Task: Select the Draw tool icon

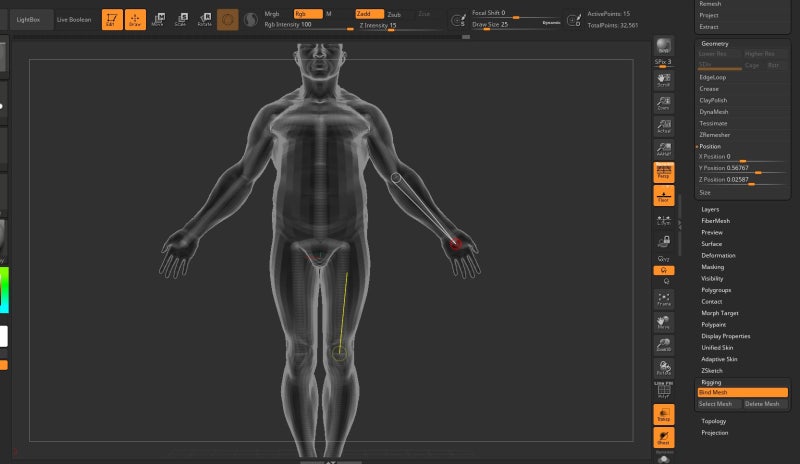Action: pyautogui.click(x=135, y=19)
